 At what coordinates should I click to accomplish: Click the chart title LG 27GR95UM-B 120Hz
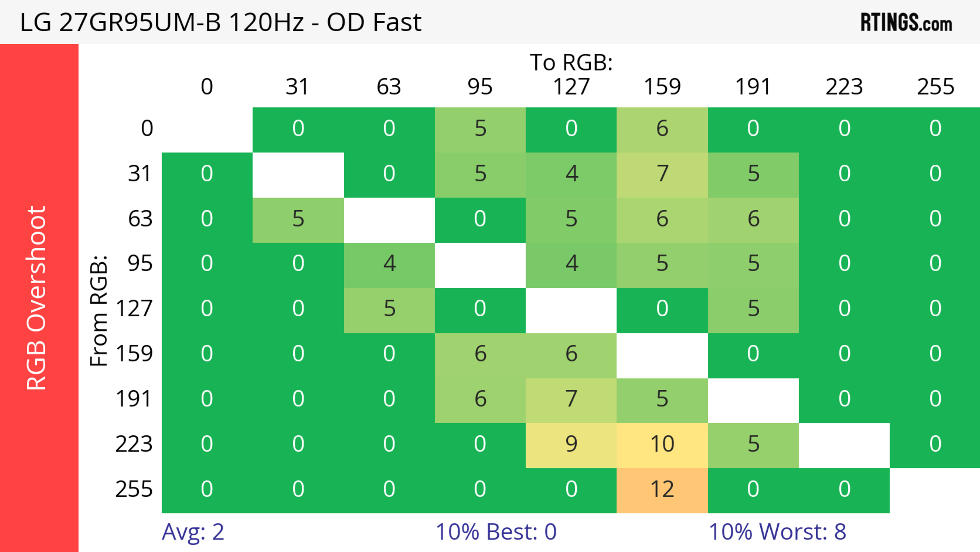click(x=221, y=22)
